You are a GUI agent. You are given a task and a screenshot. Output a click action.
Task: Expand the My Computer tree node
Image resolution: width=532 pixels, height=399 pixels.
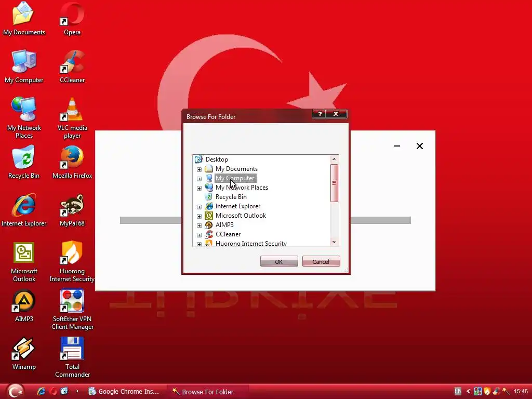pos(199,179)
